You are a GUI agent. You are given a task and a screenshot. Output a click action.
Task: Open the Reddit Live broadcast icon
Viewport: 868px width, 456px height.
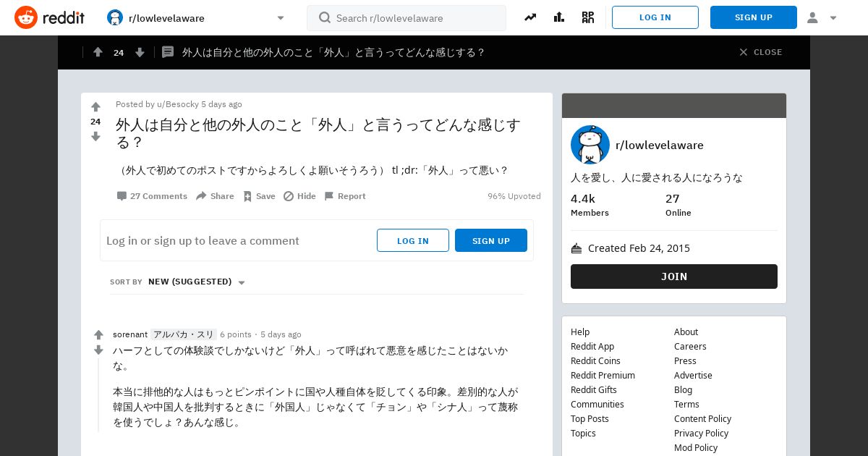click(588, 17)
